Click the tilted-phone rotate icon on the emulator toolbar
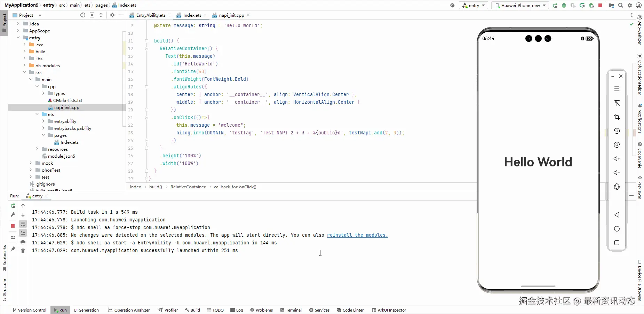The width and height of the screenshot is (644, 314). point(617,187)
